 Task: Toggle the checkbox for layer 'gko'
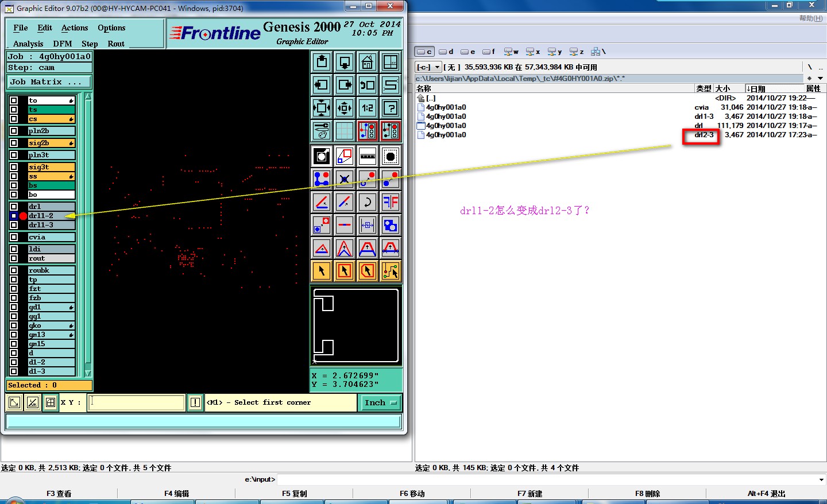(x=14, y=325)
